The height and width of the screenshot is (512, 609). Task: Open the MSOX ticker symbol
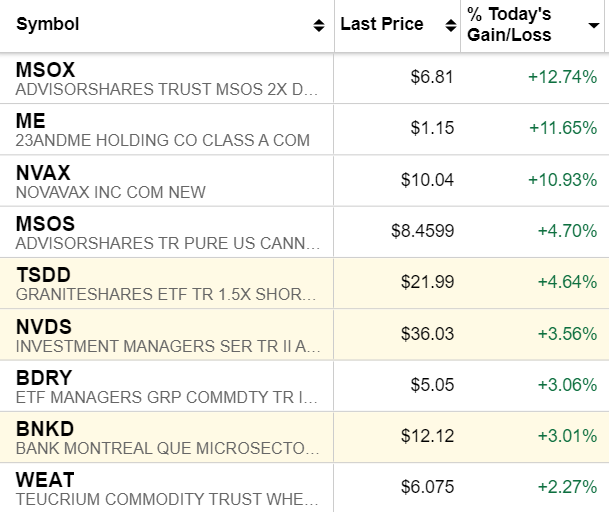tap(45, 70)
